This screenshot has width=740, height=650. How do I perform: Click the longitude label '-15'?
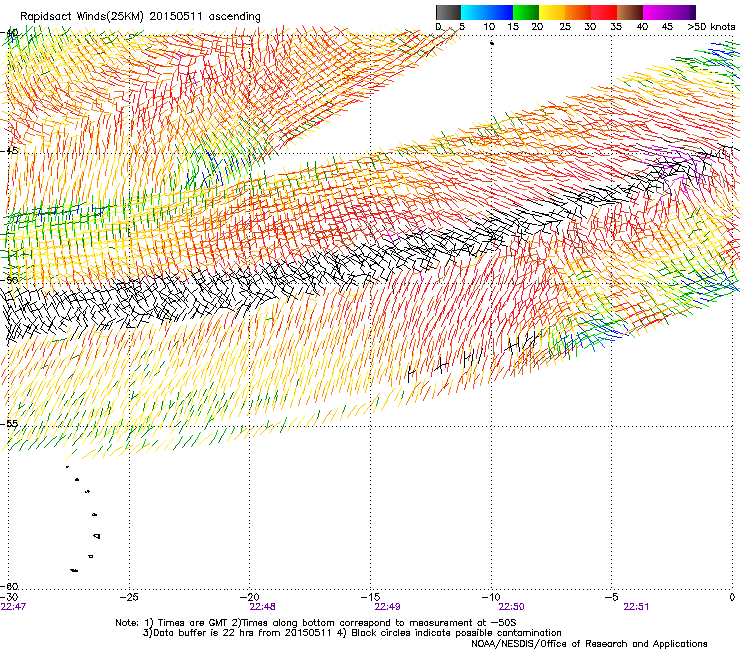pyautogui.click(x=370, y=598)
